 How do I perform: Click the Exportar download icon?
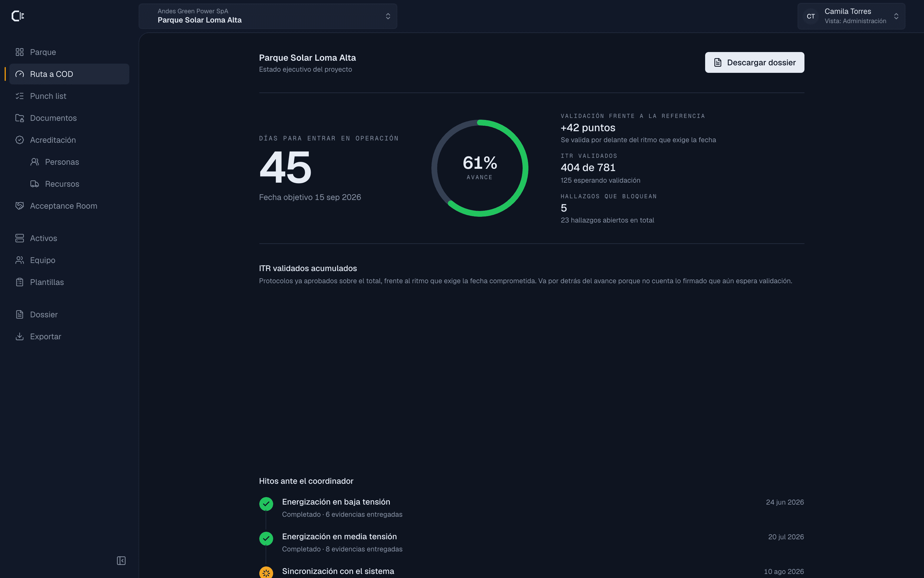pos(19,336)
